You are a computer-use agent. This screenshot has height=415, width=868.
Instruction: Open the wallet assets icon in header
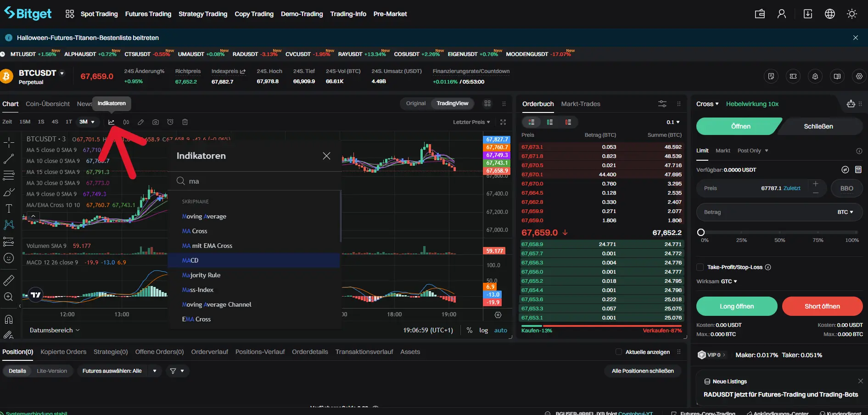760,14
